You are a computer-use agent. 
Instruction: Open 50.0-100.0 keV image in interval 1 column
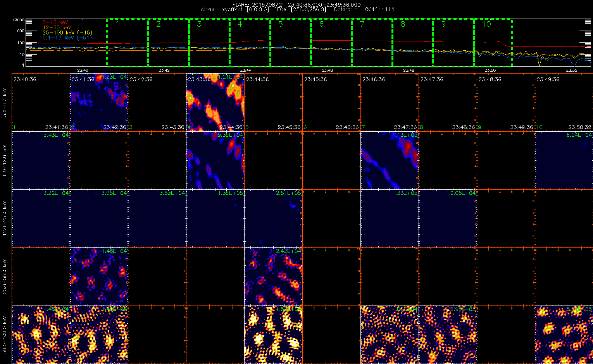pyautogui.click(x=41, y=334)
